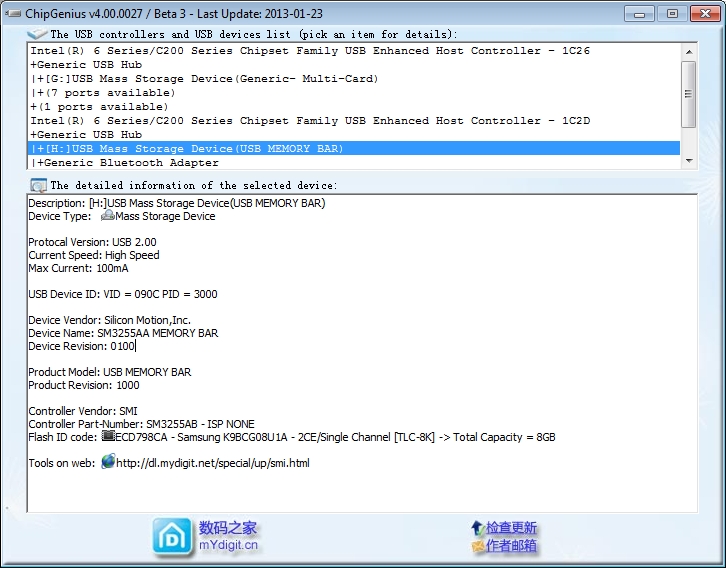Select the 1C26 Enhanced Host Controller row
The height and width of the screenshot is (568, 726).
tap(354, 50)
